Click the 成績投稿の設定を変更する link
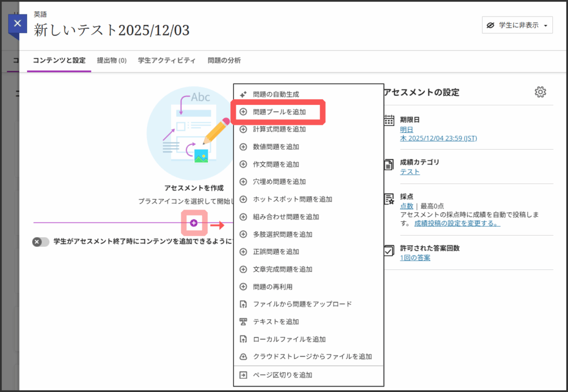 457,223
